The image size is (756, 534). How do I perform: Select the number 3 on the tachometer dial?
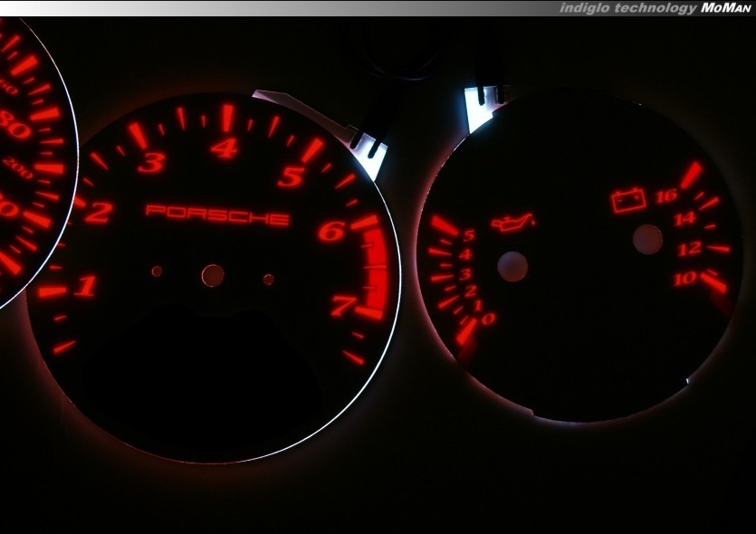click(x=151, y=163)
